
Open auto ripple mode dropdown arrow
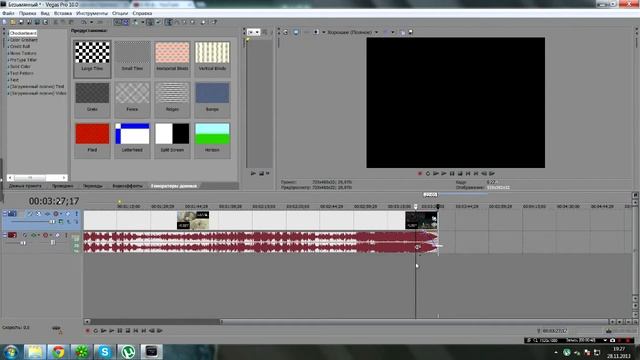(x=143, y=22)
